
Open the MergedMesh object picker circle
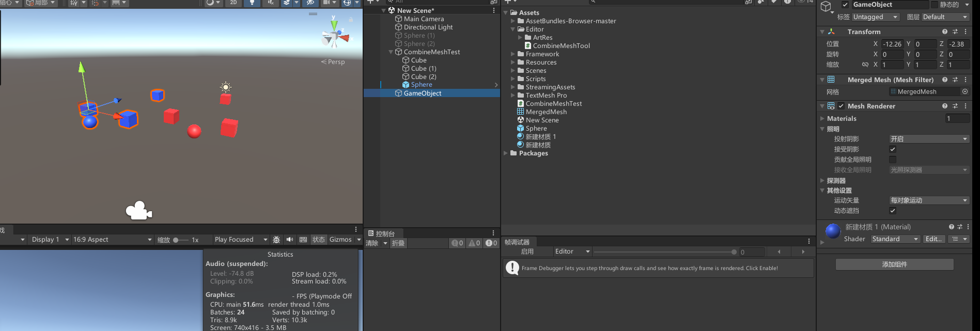coord(965,91)
